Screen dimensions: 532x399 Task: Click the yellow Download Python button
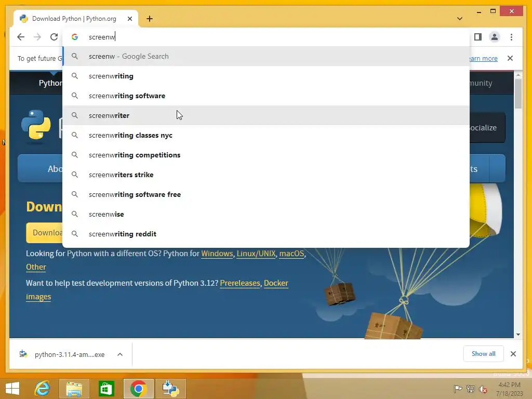(x=45, y=233)
